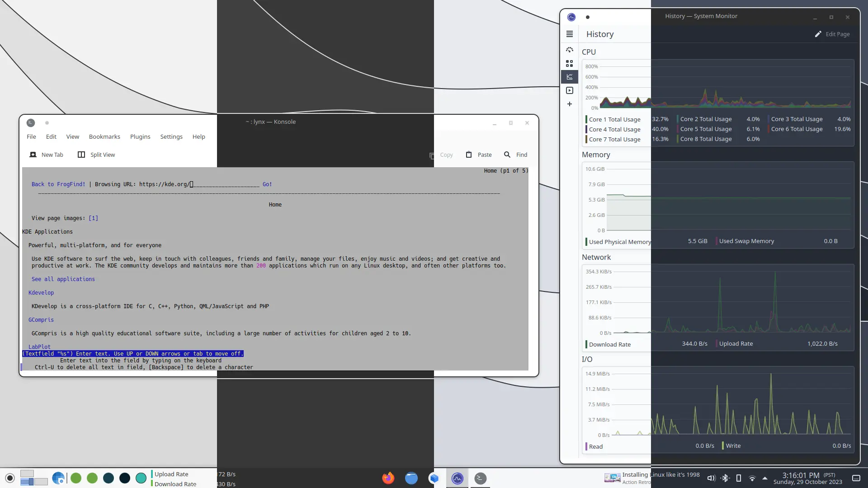Screen dimensions: 868x488
Task: Open the blue cube app on taskbar
Action: [x=434, y=478]
